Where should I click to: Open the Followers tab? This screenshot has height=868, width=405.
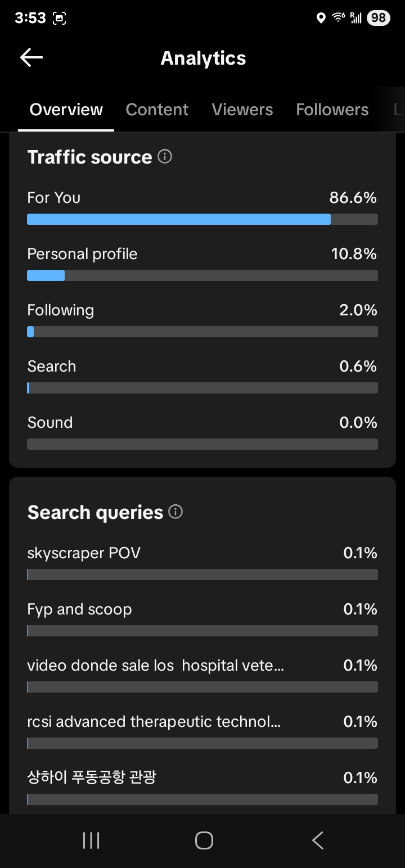click(x=332, y=110)
